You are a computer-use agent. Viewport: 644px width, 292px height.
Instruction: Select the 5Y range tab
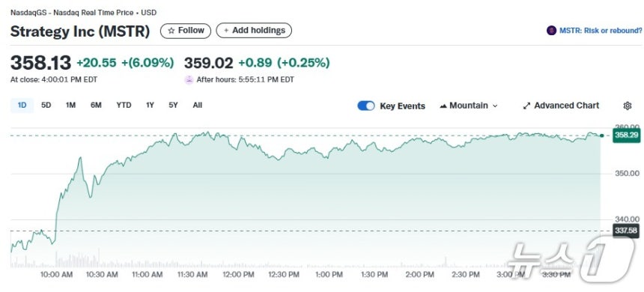coord(173,105)
